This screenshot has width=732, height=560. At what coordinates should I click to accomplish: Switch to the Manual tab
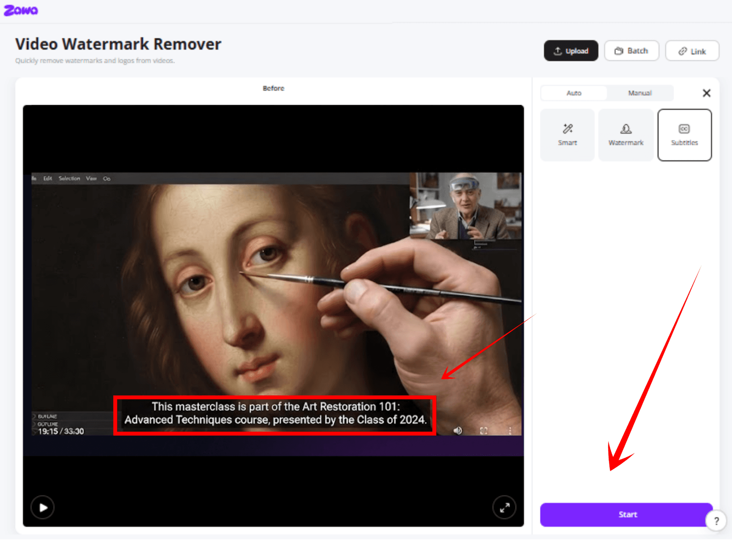point(640,93)
